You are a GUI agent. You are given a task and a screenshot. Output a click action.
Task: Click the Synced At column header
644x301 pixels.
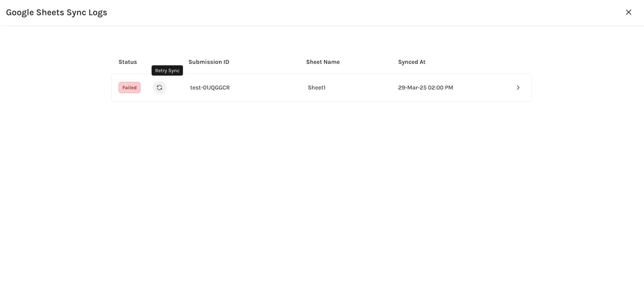[412, 62]
